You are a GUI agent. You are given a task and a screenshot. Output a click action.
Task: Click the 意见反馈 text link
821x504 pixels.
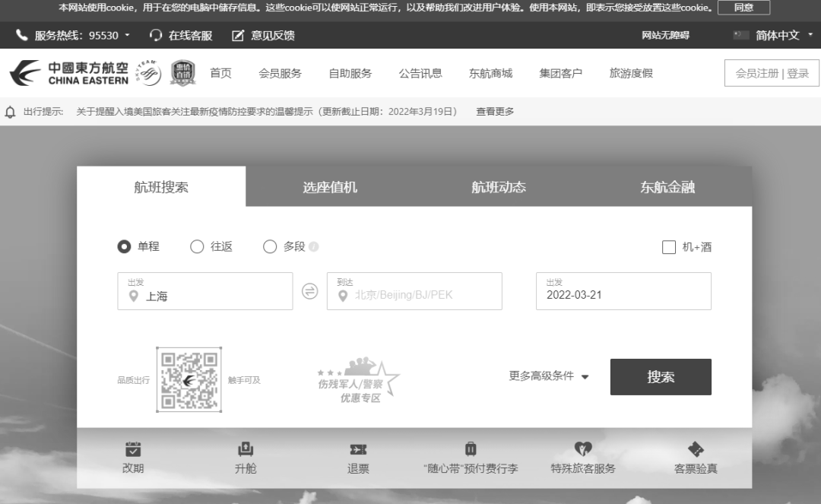(273, 35)
